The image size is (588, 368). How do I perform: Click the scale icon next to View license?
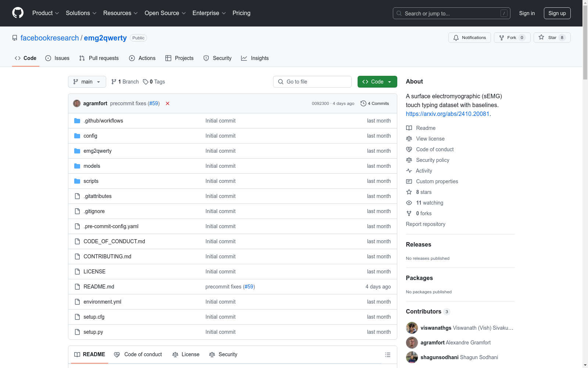pyautogui.click(x=409, y=139)
